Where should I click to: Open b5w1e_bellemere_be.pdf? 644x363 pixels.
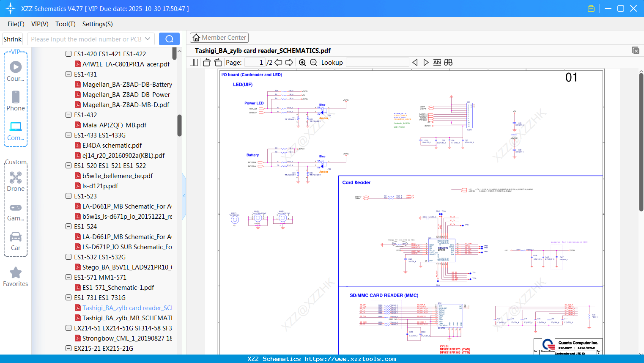pos(118,176)
